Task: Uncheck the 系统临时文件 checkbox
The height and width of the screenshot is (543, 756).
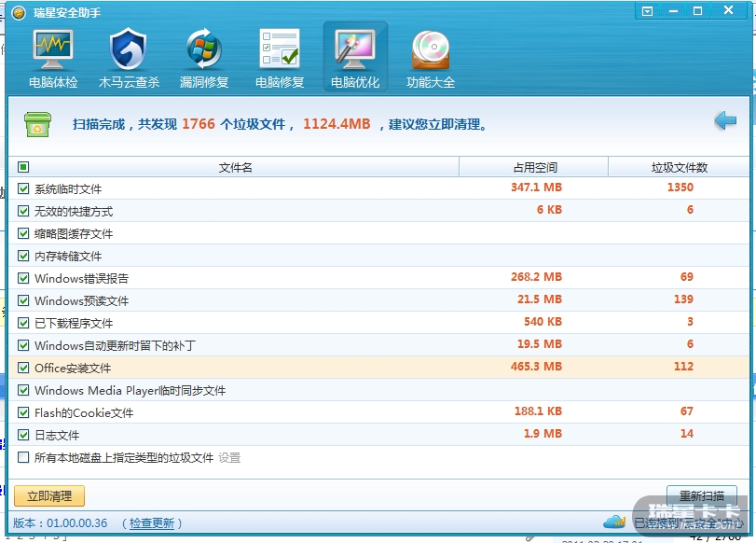Action: [x=23, y=188]
